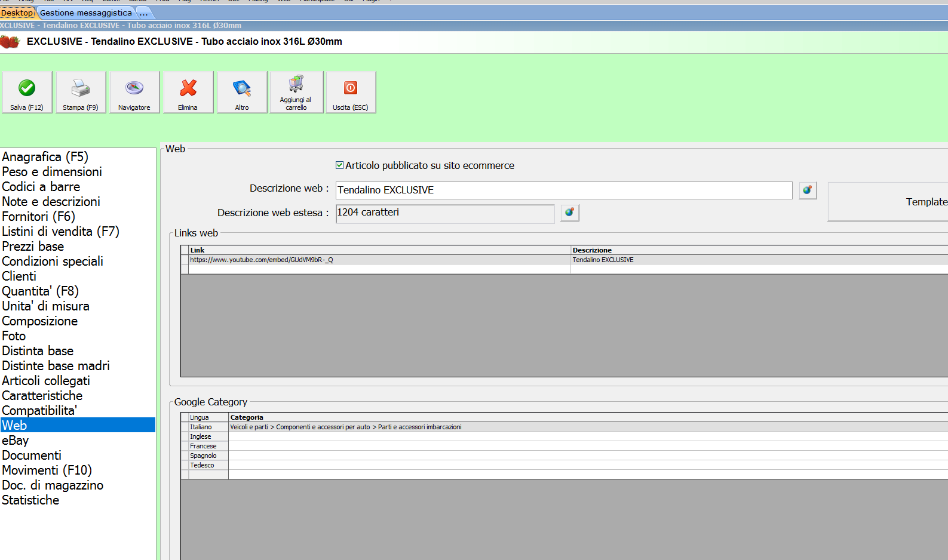
Task: Select the Francese language row
Action: click(x=208, y=446)
